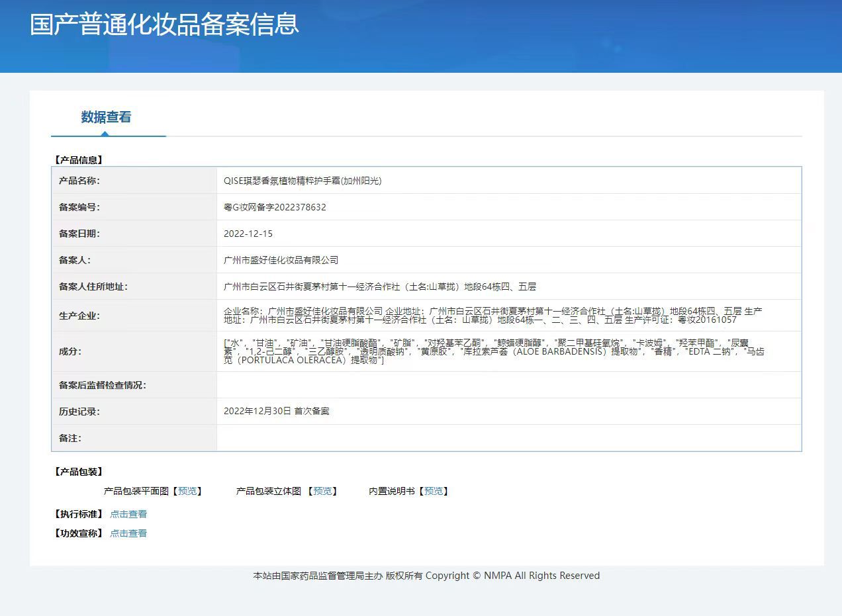Click 点击查看 next to 功效宣称
The height and width of the screenshot is (616, 842).
(x=128, y=533)
